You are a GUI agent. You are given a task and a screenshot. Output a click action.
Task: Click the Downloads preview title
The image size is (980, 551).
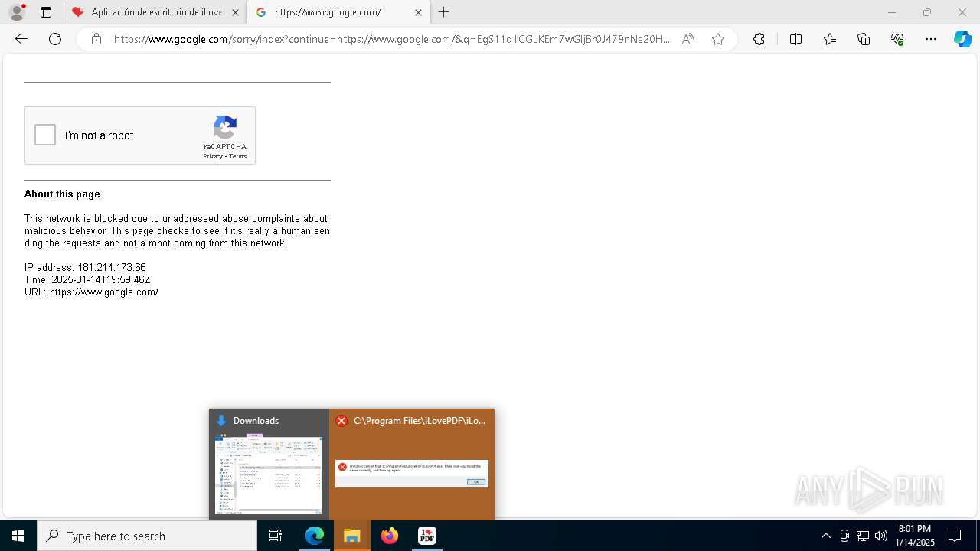point(256,421)
